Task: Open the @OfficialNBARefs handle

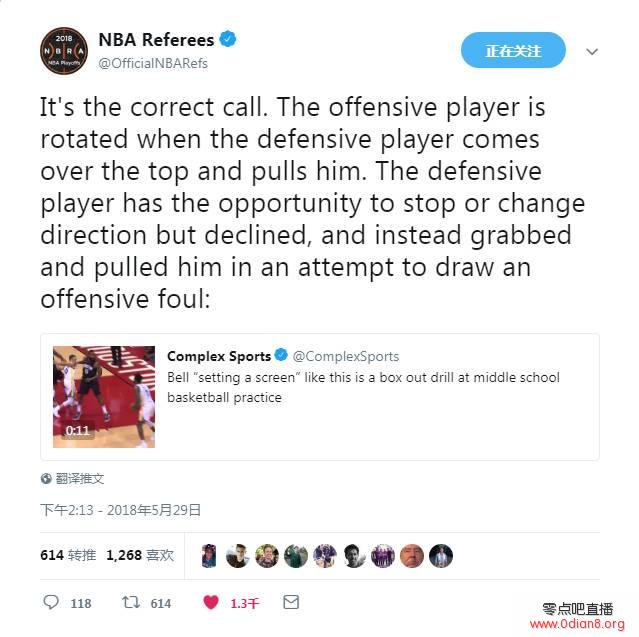Action: [x=153, y=63]
